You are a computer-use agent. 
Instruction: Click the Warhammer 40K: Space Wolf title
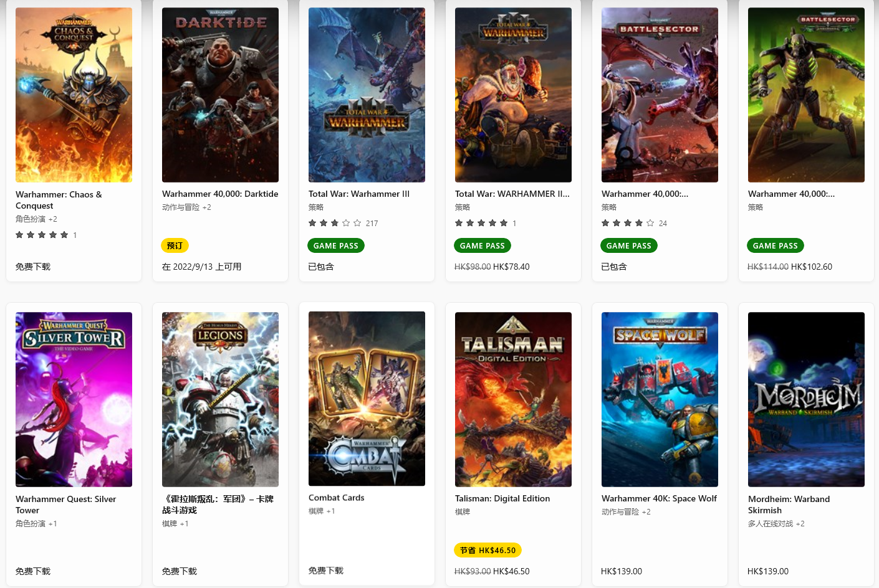pos(659,498)
